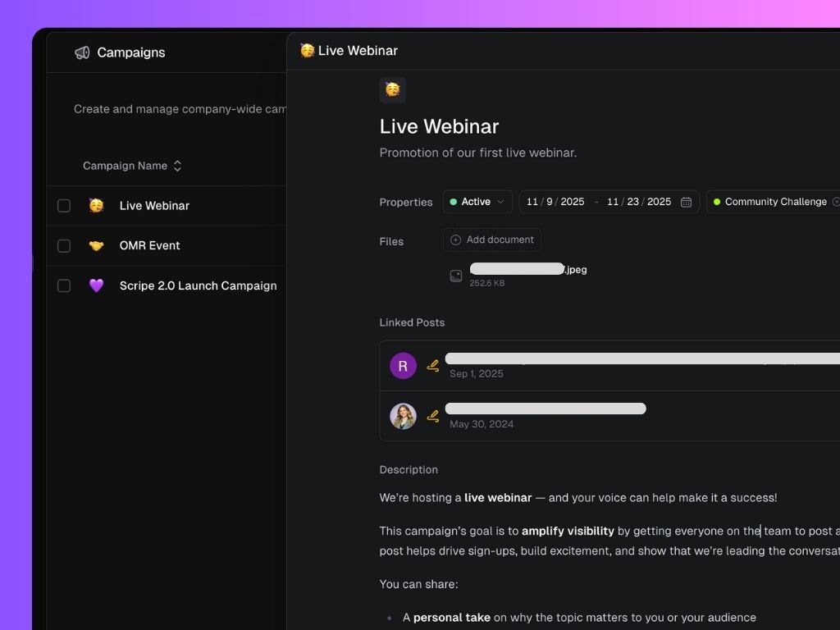Open the calendar date picker icon
Viewport: 840px width, 630px height.
[x=686, y=202]
